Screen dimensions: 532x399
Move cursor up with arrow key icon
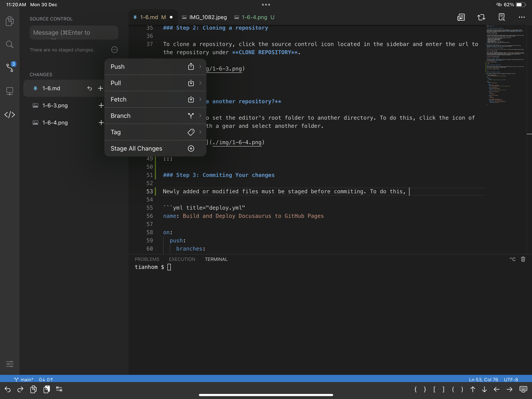click(x=473, y=389)
